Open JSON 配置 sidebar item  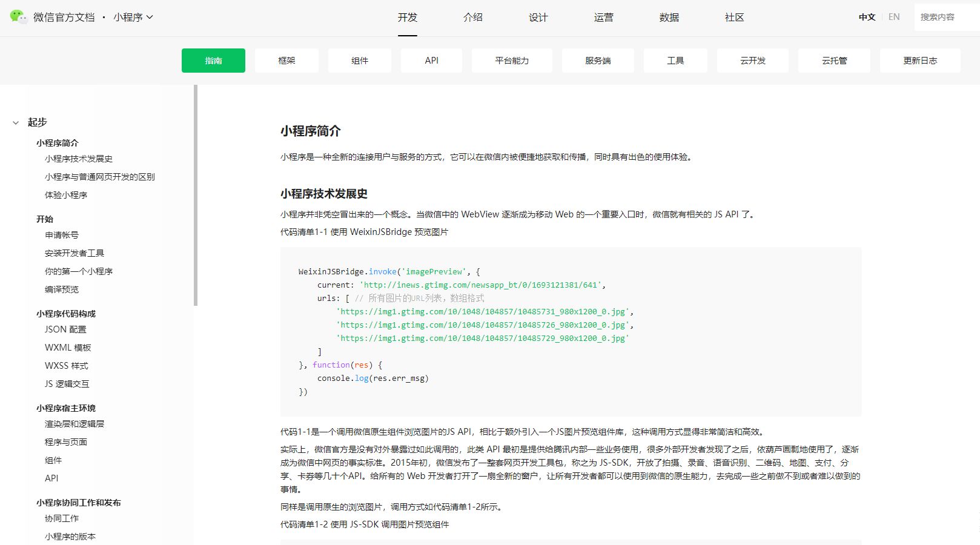65,329
